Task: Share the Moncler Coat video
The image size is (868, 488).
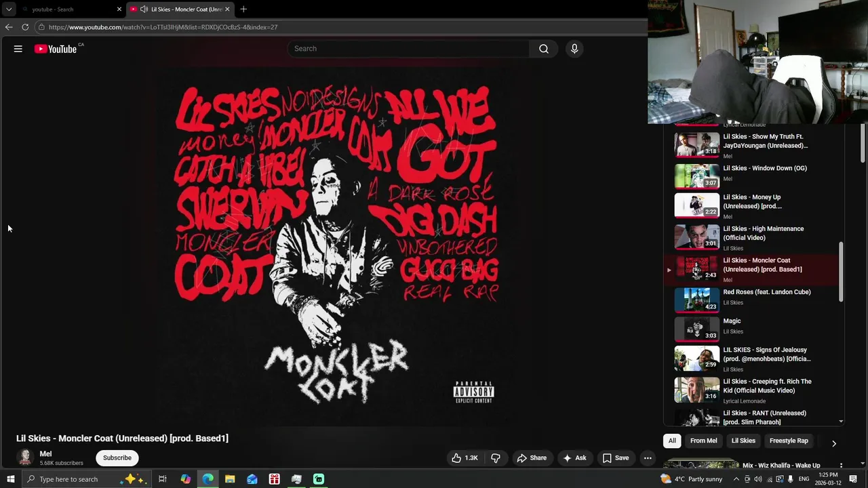Action: point(532,458)
